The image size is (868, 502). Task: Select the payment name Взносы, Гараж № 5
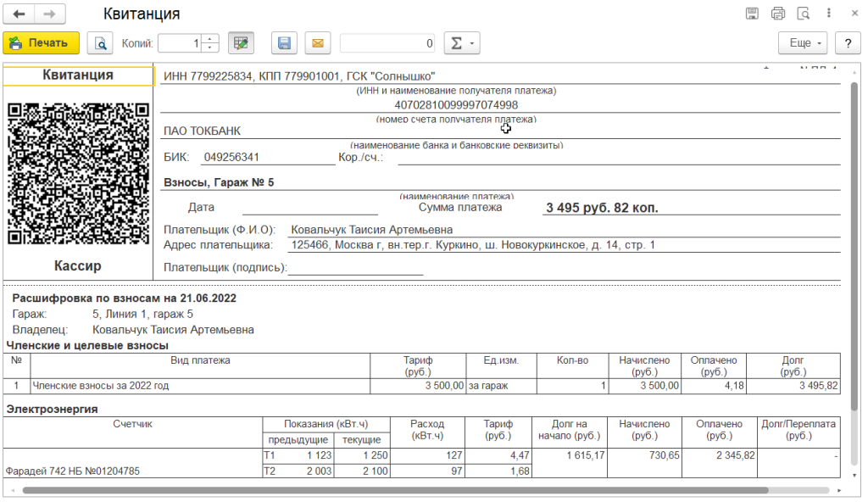point(219,183)
